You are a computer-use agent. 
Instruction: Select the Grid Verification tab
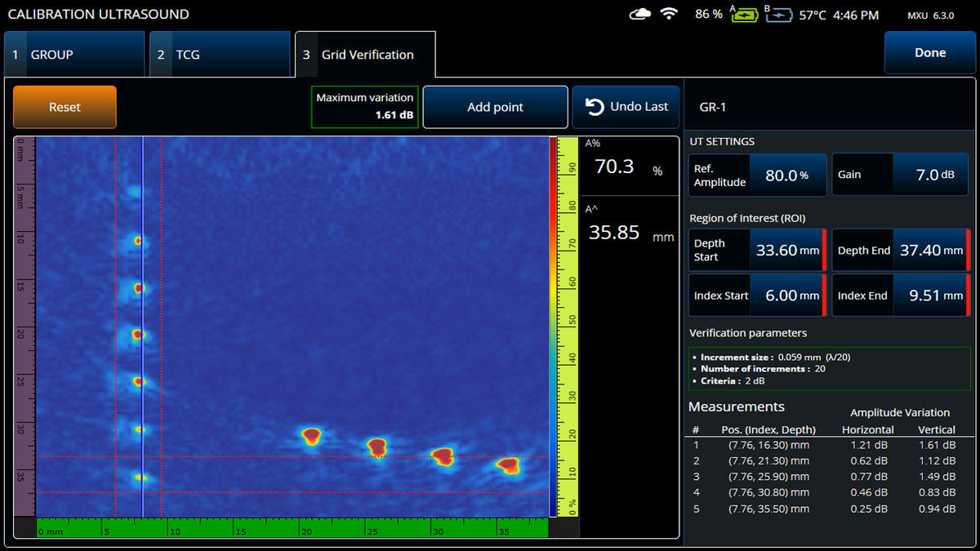click(x=365, y=55)
